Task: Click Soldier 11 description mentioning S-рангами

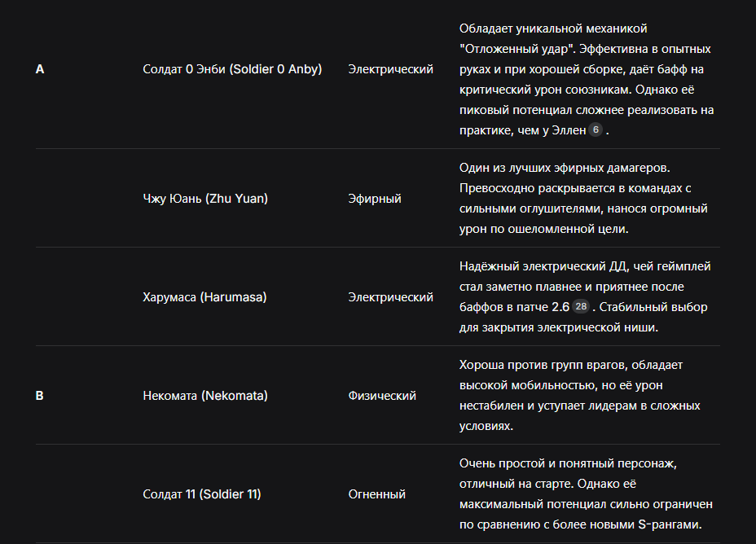Action: point(586,494)
